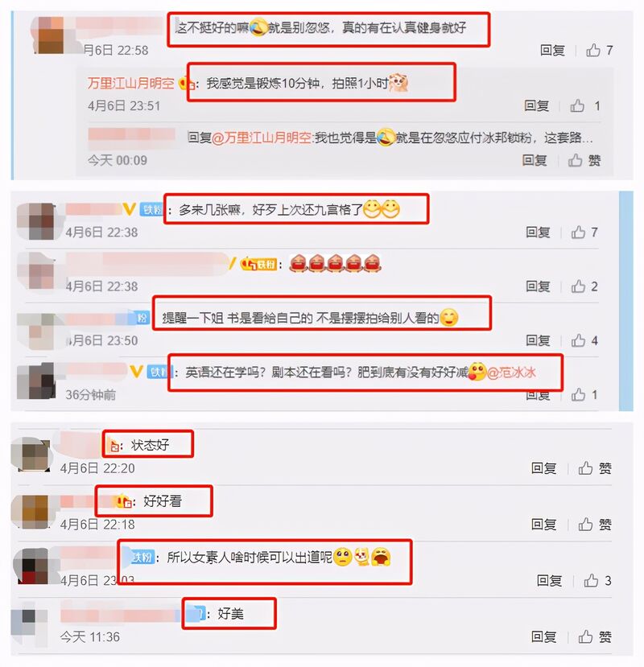Like the reply posted 今天 00:09
Image resolution: width=644 pixels, height=667 pixels.
click(x=576, y=160)
